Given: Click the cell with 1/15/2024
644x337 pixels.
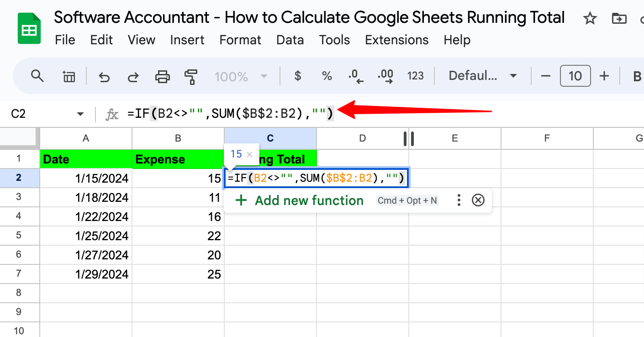Looking at the screenshot, I should 86,178.
